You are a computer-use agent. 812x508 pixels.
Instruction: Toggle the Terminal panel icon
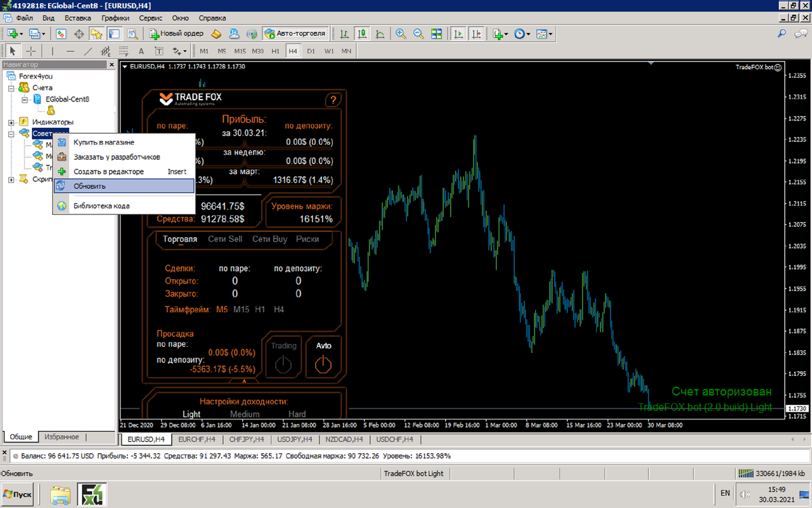click(114, 33)
